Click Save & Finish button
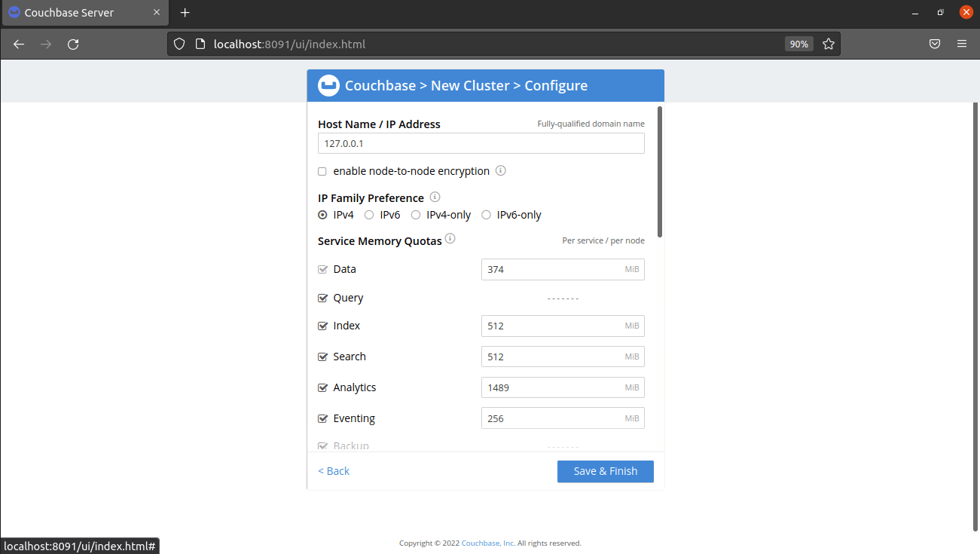This screenshot has width=980, height=554. (x=606, y=471)
